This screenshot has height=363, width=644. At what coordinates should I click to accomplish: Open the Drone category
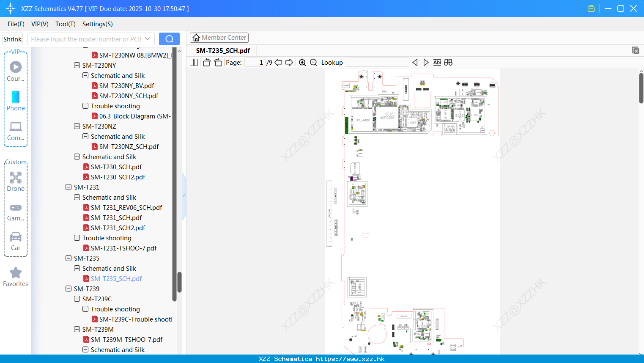tap(16, 181)
